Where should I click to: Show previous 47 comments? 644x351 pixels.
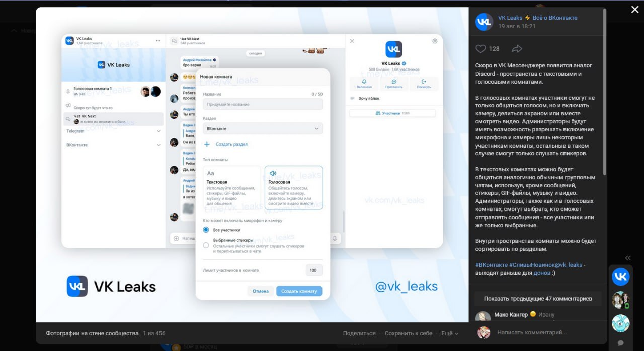(537, 299)
